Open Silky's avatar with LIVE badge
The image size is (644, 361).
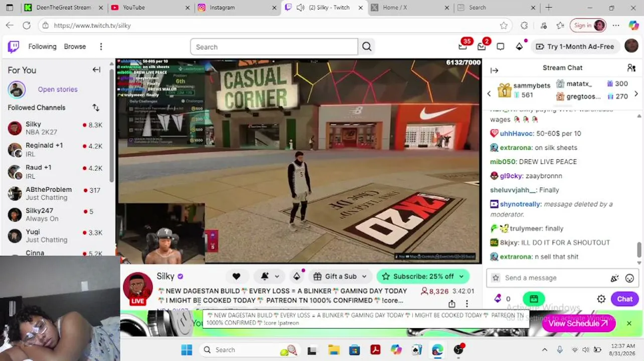(137, 288)
